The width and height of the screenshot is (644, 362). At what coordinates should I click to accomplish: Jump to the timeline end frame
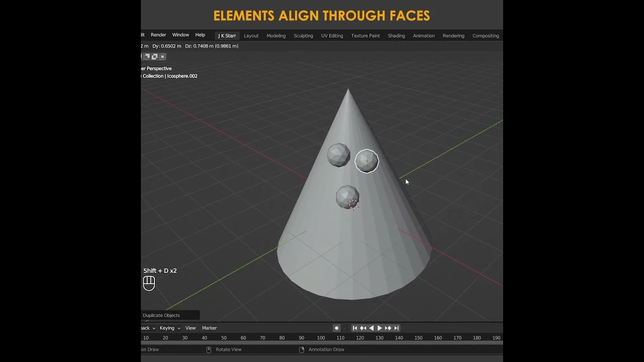[x=396, y=328]
